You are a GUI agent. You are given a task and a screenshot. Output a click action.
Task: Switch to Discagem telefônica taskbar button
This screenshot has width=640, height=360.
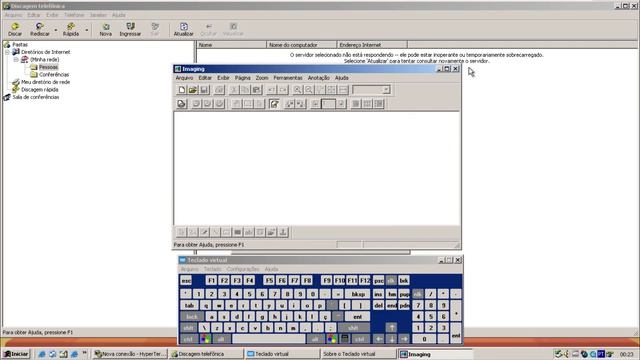pos(207,354)
